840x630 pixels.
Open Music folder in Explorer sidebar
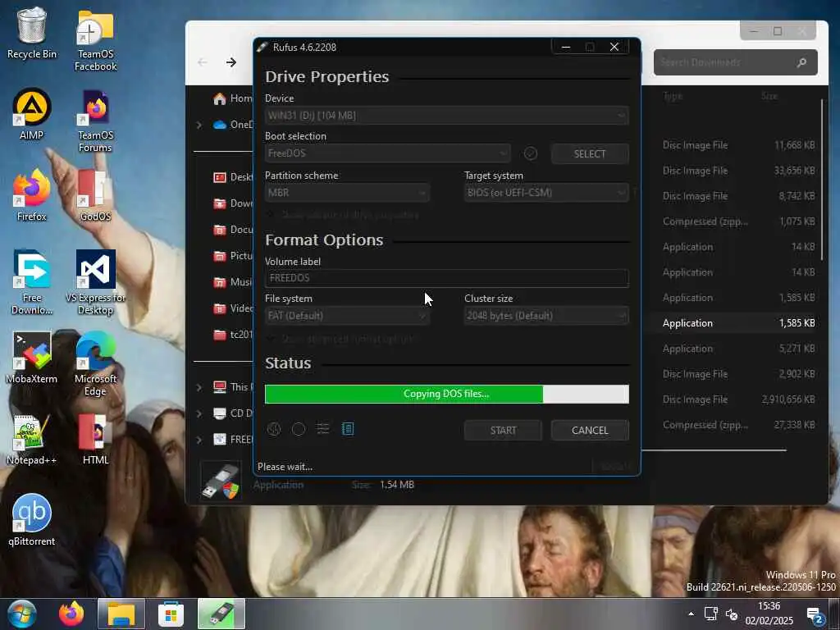(x=233, y=282)
